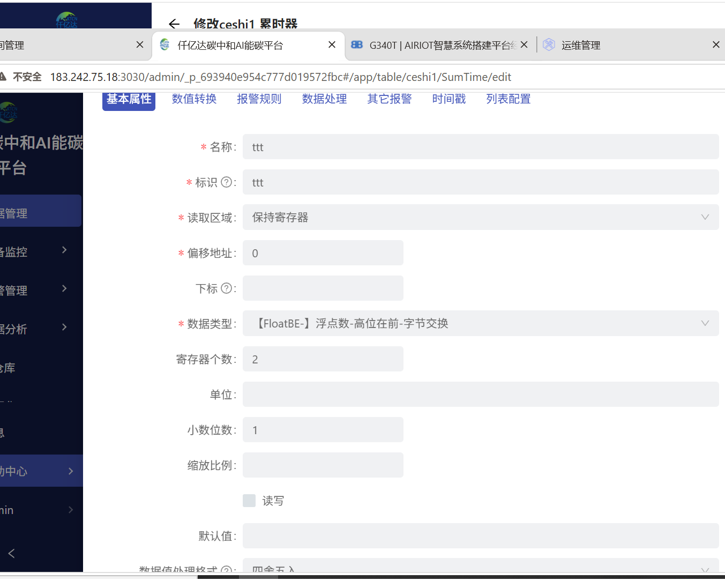Image resolution: width=725 pixels, height=588 pixels.
Task: Close the 仟亿达碳中和AI能碳平台 browser tab
Action: pos(332,45)
